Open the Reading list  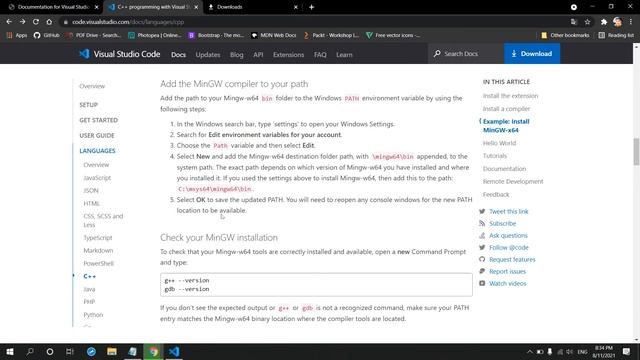[x=616, y=35]
